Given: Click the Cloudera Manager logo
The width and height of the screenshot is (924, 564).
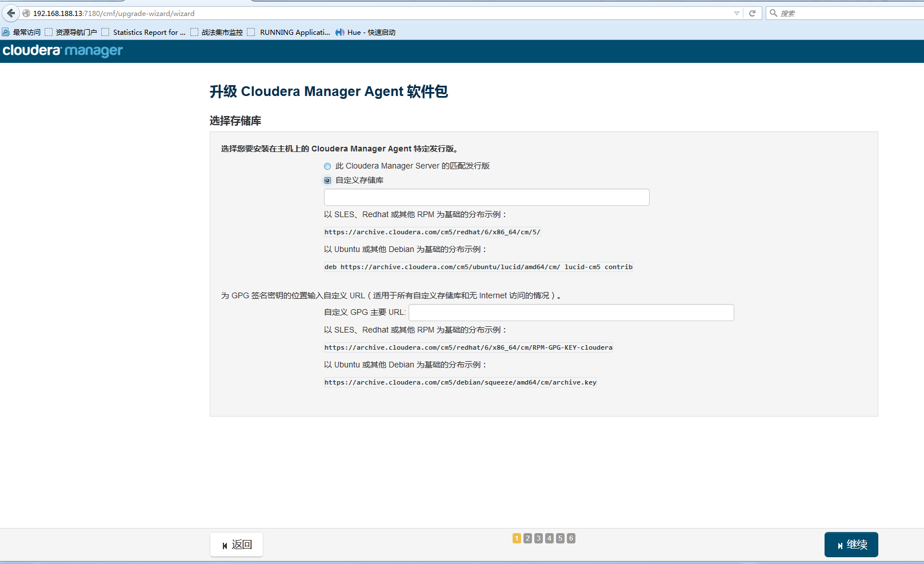Looking at the screenshot, I should (63, 51).
